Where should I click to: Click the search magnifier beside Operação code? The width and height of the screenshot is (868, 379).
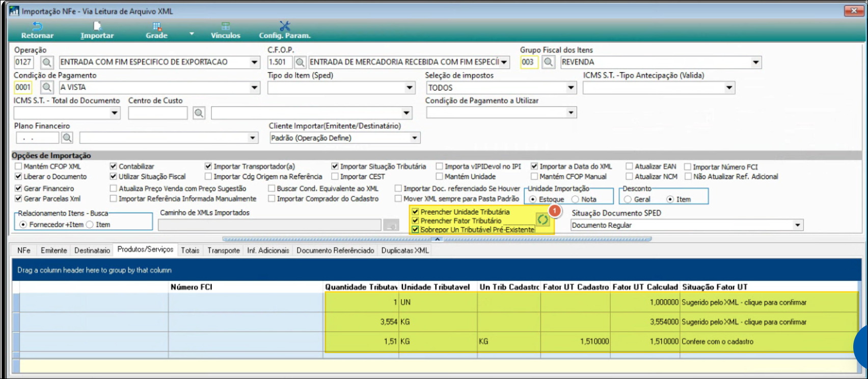(47, 62)
